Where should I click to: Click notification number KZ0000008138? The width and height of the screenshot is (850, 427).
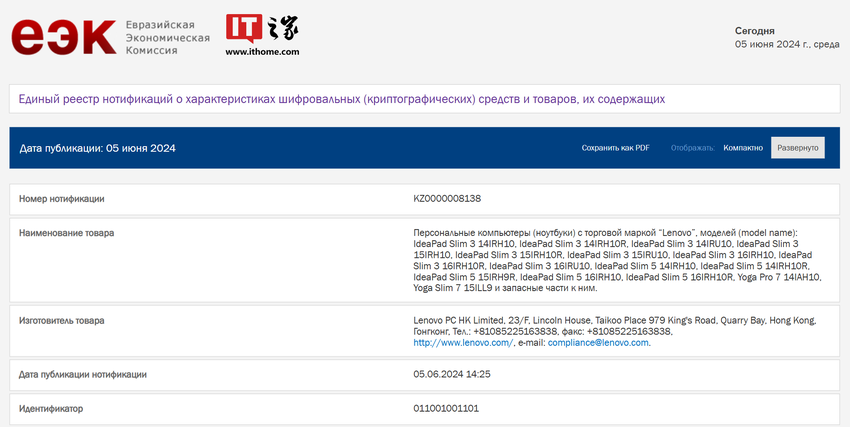(x=447, y=199)
